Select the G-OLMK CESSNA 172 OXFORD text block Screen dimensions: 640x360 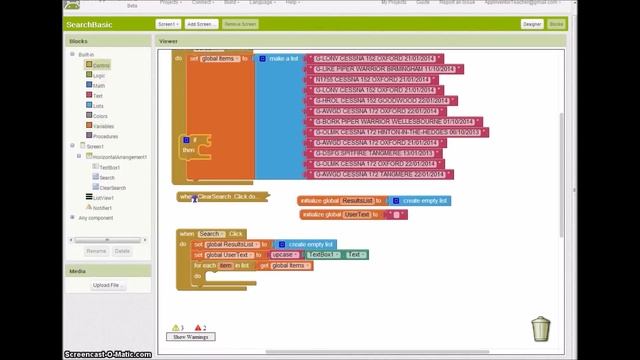pyautogui.click(x=375, y=164)
